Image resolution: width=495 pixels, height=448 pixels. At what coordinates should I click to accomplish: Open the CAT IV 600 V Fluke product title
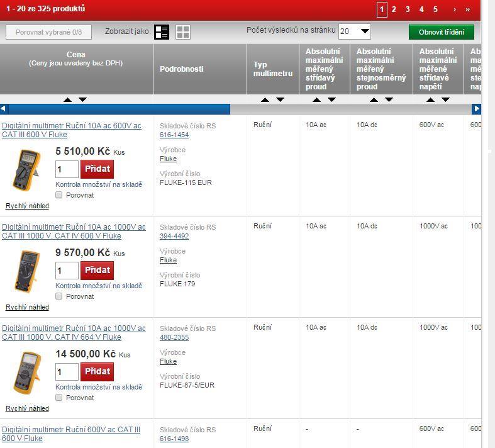click(74, 232)
